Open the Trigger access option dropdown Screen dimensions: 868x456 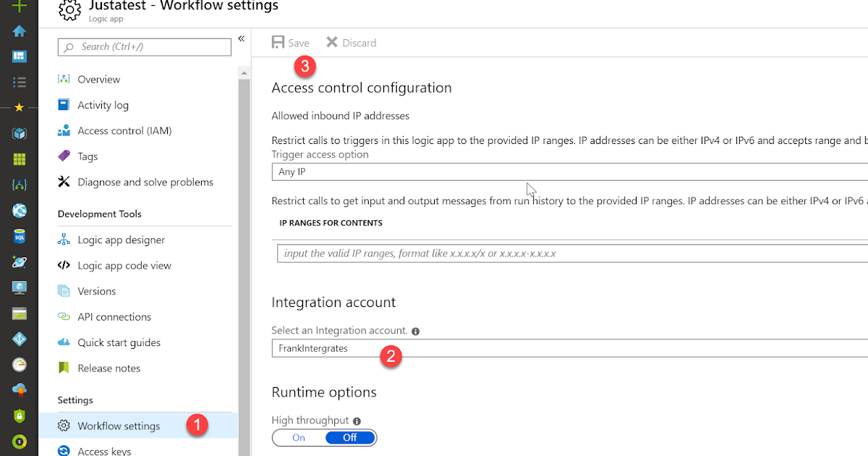click(506, 172)
